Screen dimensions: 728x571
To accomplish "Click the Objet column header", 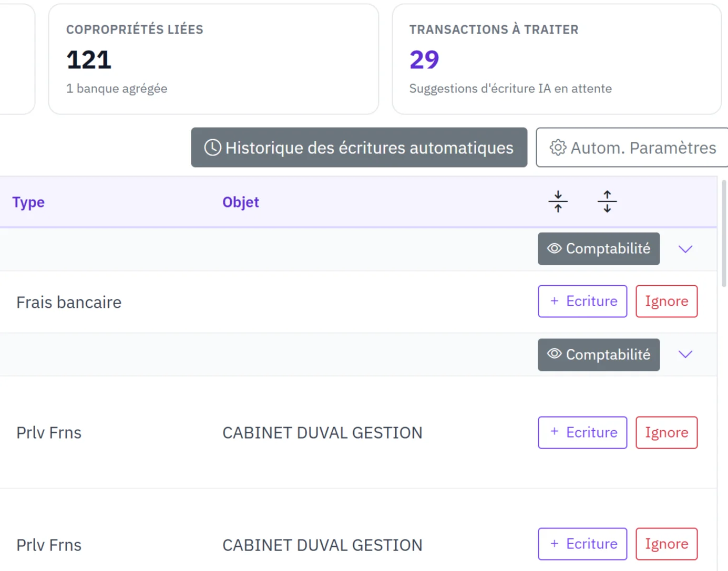I will click(x=241, y=202).
